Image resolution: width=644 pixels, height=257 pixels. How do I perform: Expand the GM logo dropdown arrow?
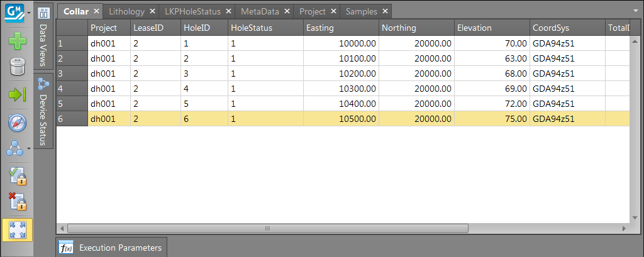tap(29, 13)
